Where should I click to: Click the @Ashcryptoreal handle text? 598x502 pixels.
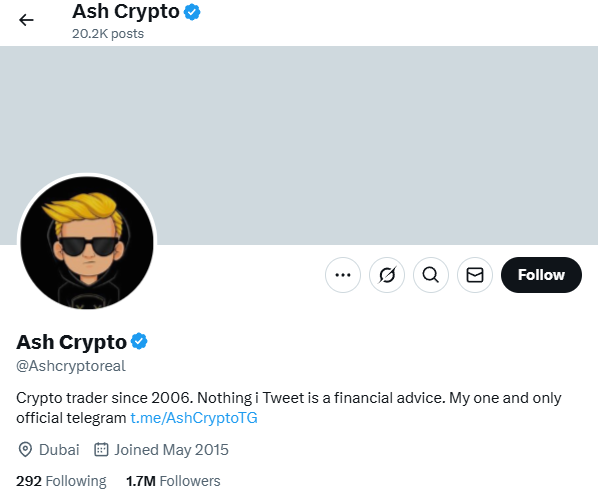tap(71, 366)
